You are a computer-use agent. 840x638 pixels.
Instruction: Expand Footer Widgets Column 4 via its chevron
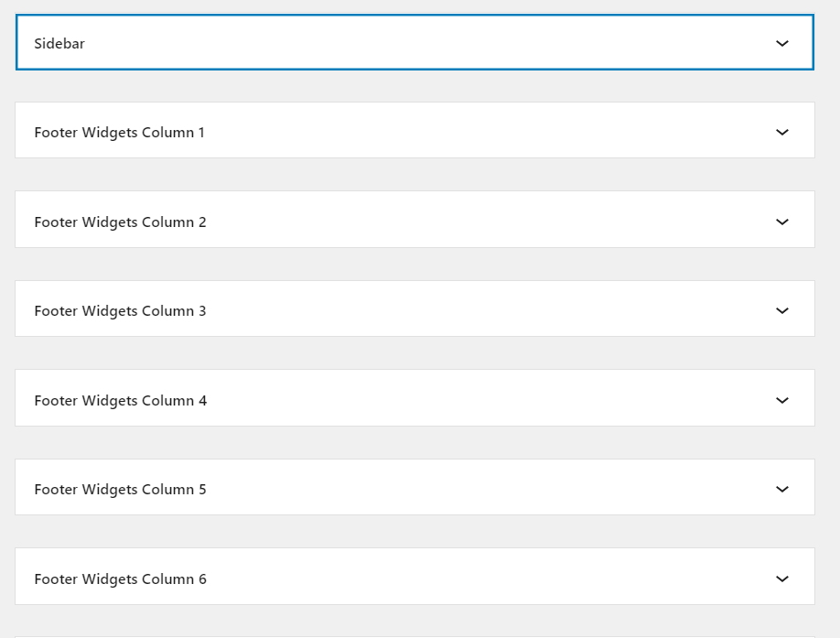782,400
